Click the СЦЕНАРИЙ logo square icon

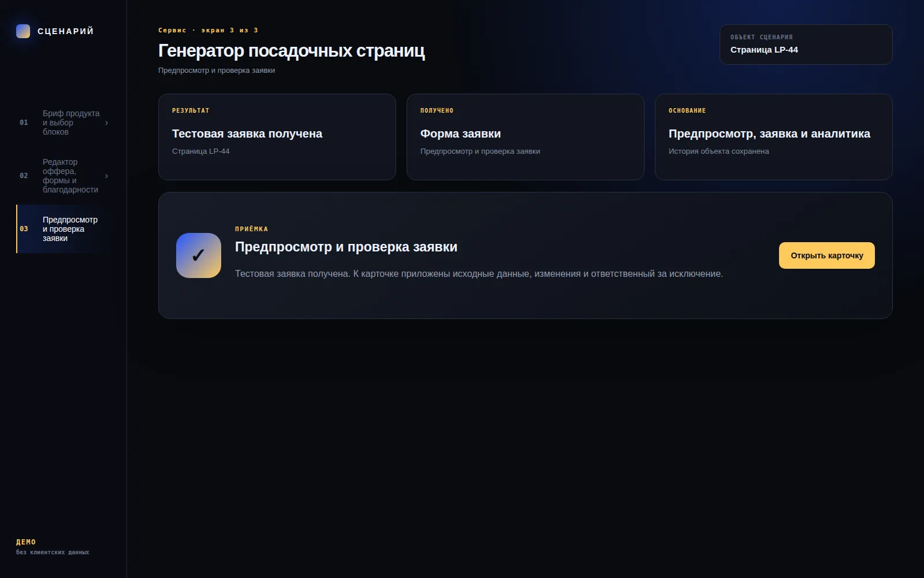click(23, 31)
